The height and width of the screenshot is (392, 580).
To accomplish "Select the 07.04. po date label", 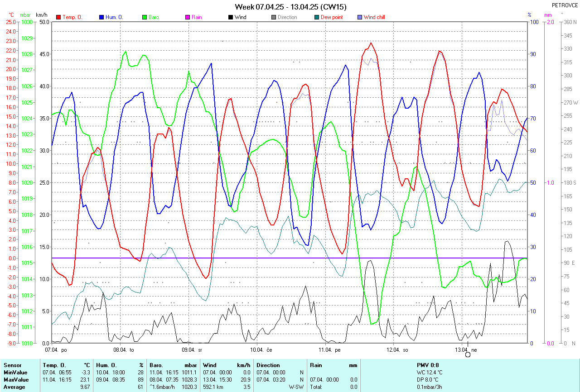I will pyautogui.click(x=56, y=350).
